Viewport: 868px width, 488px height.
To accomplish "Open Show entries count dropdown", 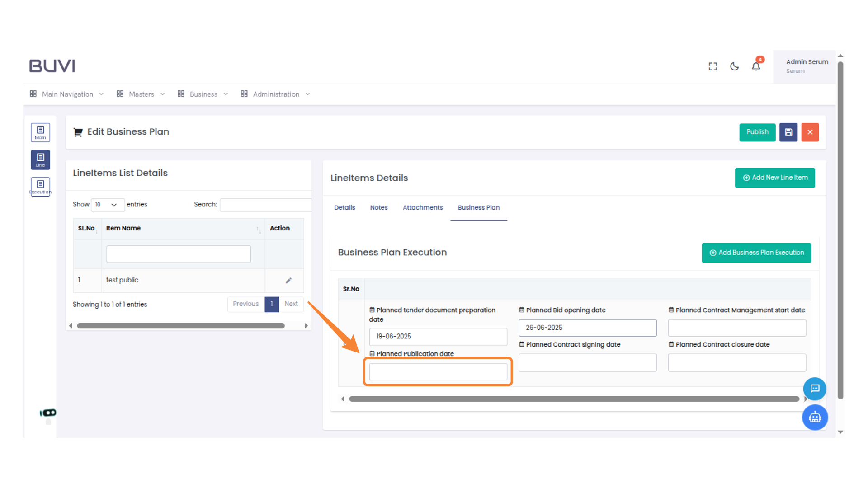I will (107, 205).
